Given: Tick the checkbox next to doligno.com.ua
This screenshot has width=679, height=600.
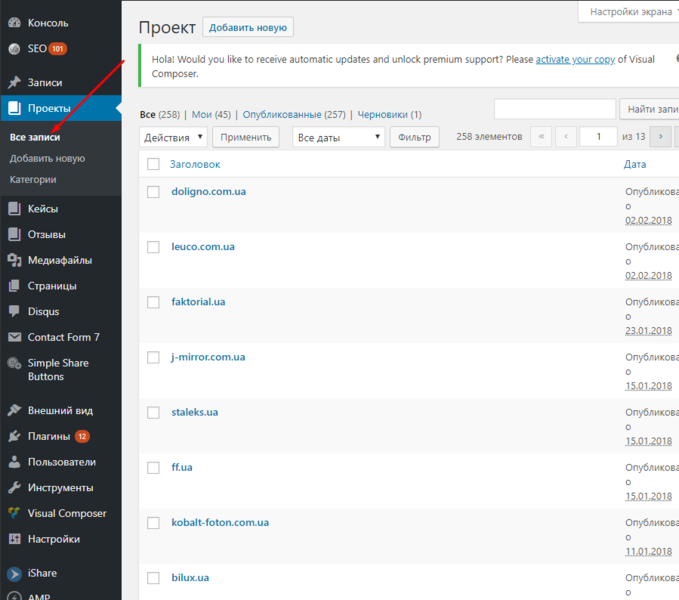Looking at the screenshot, I should [153, 192].
